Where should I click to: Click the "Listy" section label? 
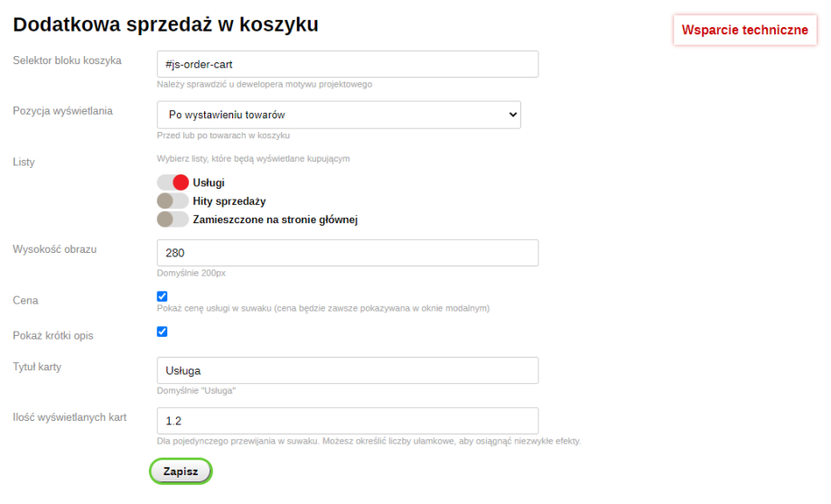tap(23, 162)
